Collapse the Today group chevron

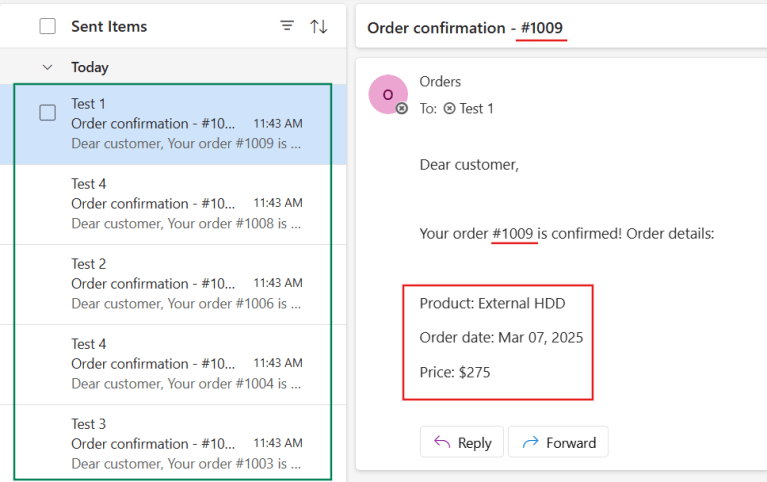pos(47,67)
